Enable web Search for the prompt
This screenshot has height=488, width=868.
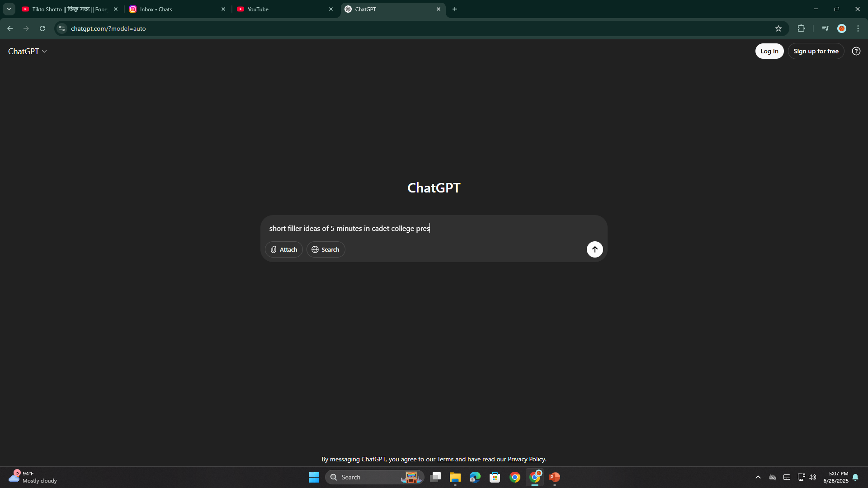[325, 249]
